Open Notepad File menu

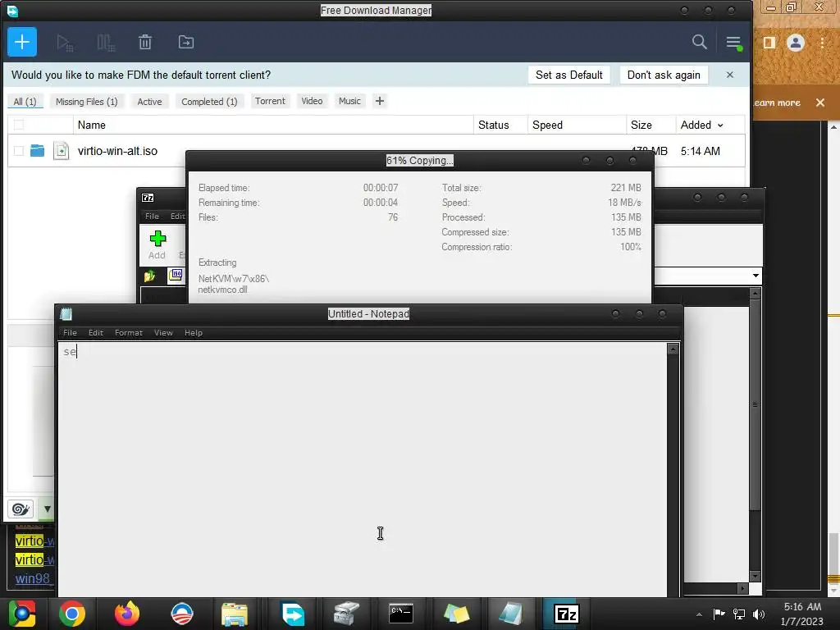[71, 333]
